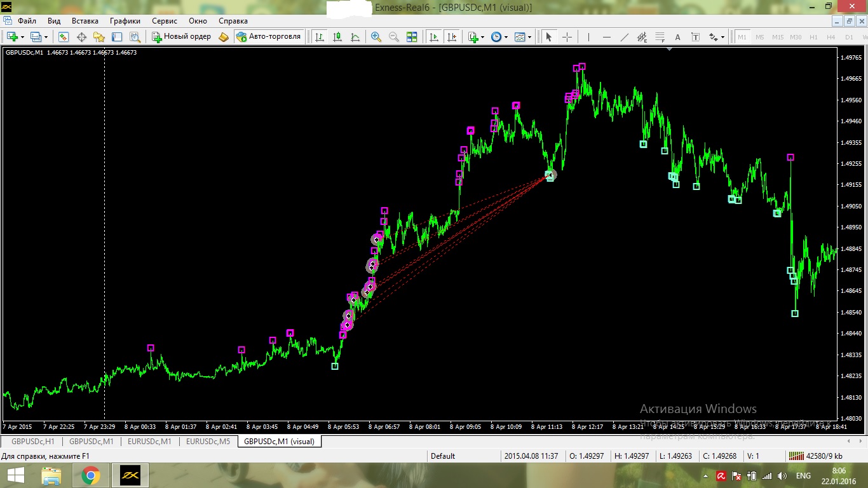Toggle the Авто-торговля button
This screenshot has width=868, height=488.
click(x=268, y=37)
